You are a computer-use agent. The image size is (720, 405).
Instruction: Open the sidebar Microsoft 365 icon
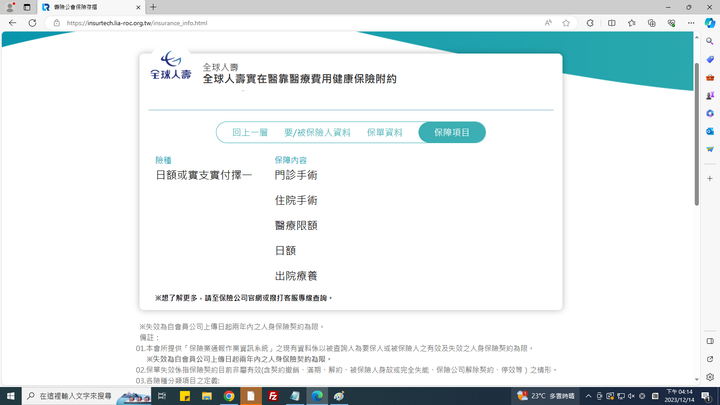click(710, 113)
